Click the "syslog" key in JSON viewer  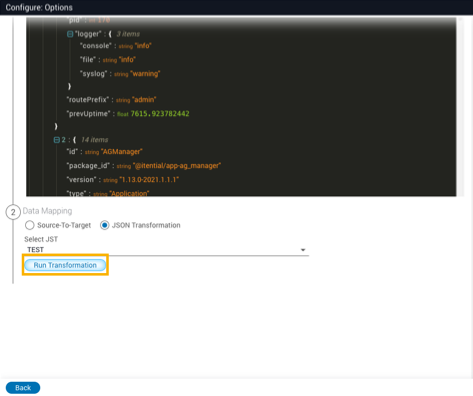click(x=94, y=74)
